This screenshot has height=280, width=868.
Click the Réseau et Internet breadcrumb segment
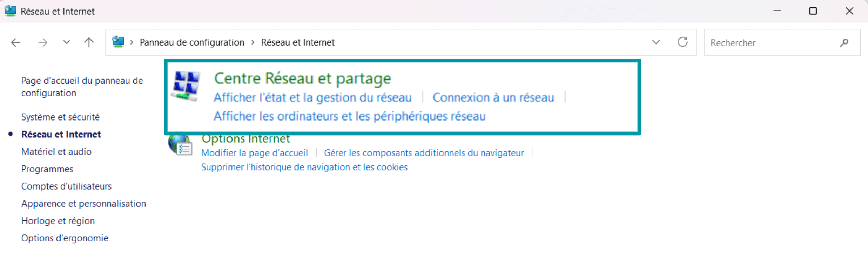click(298, 42)
